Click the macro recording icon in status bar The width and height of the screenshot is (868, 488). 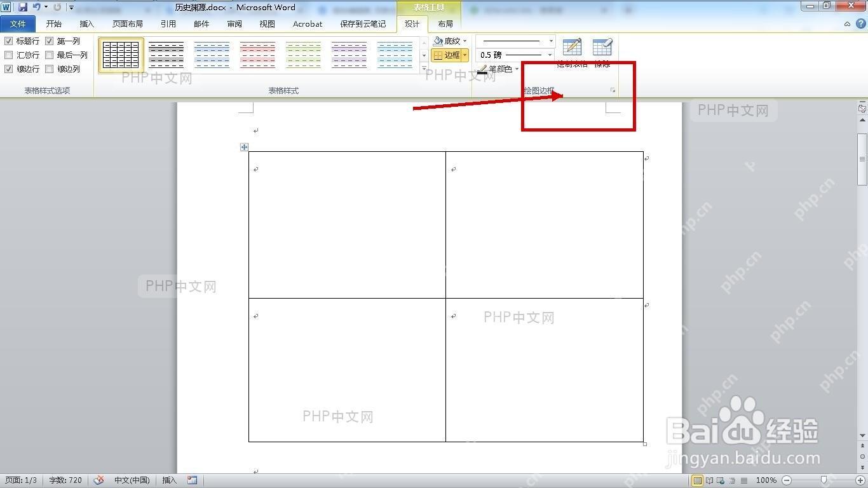click(x=193, y=480)
